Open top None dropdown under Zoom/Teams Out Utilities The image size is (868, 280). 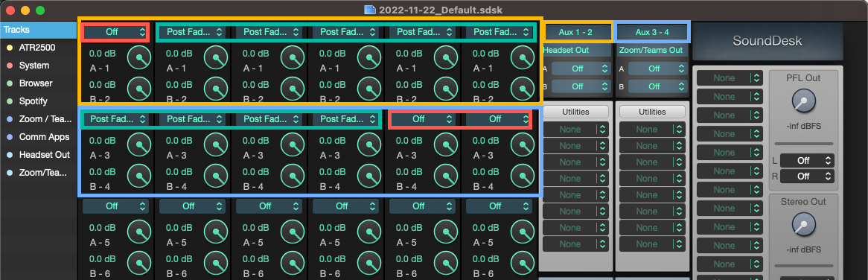(652, 130)
